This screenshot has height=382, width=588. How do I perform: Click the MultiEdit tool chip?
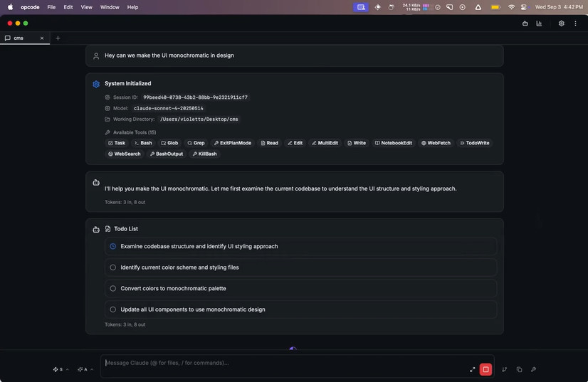[325, 143]
